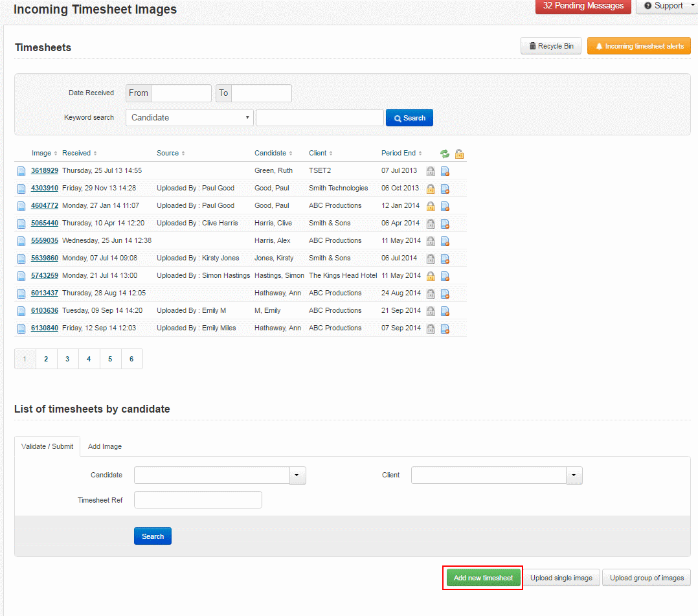The width and height of the screenshot is (698, 616).
Task: Toggle the lock icon for timesheet 5065440
Action: (431, 223)
